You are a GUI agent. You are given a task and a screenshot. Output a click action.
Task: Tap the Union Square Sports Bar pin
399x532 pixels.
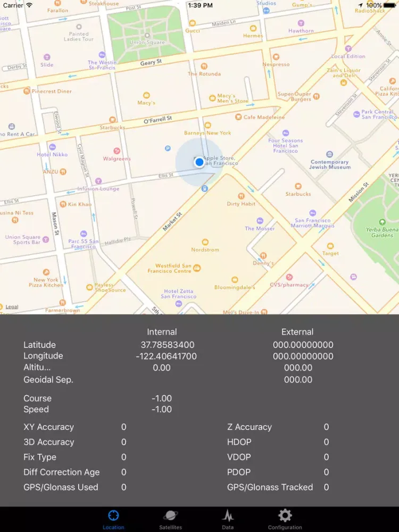[x=45, y=239]
